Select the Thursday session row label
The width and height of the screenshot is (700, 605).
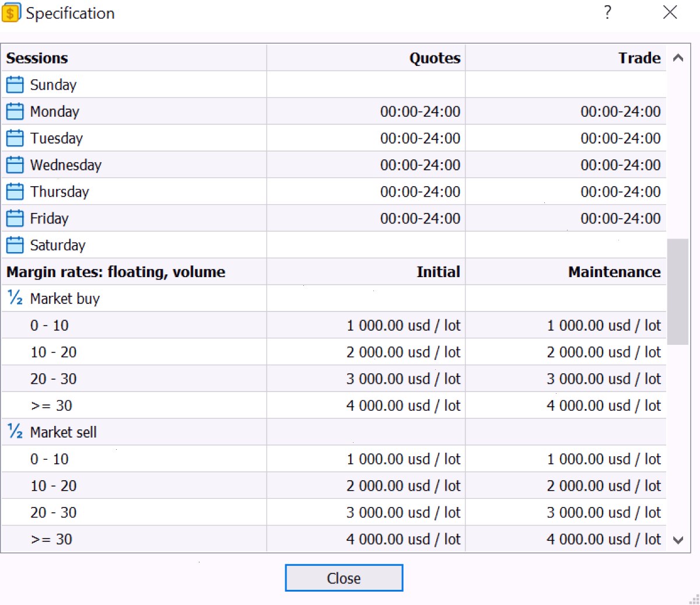(x=60, y=192)
